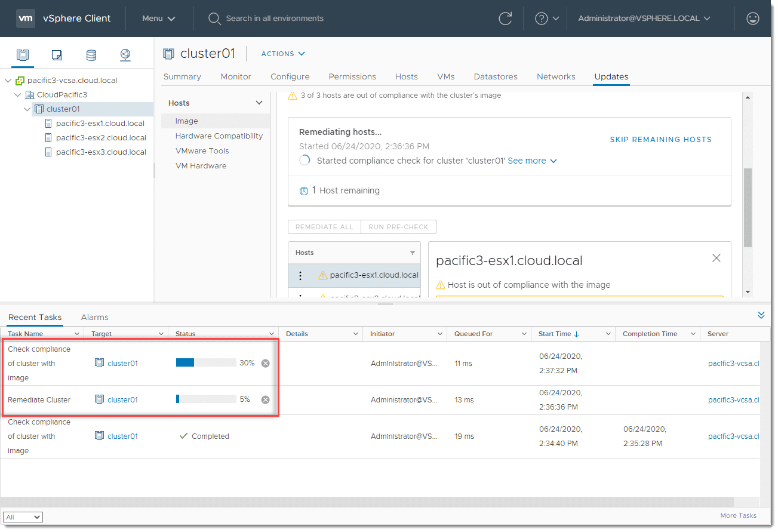Click the Hosts column filter icon
The image size is (778, 532).
pos(412,253)
